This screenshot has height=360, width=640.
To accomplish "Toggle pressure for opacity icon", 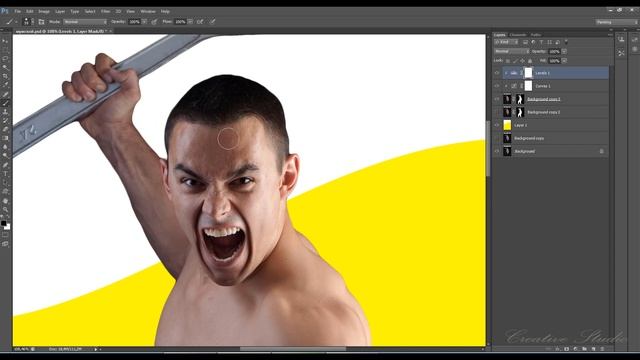I will pos(154,22).
